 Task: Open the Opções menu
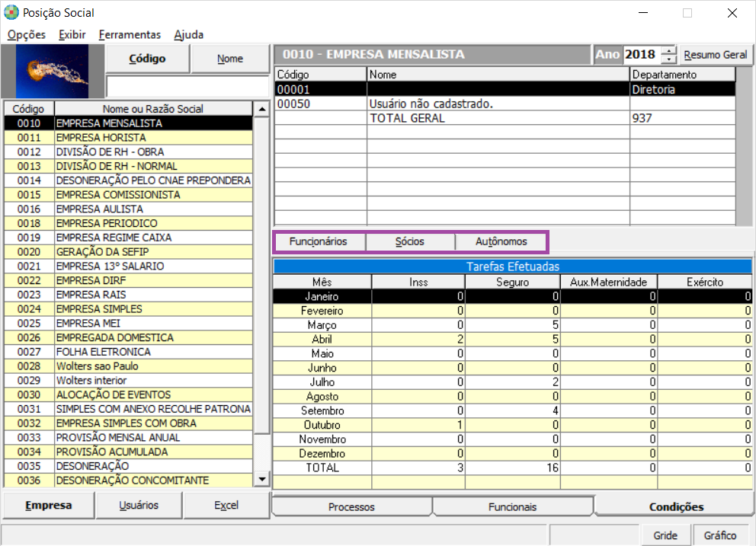click(x=27, y=35)
